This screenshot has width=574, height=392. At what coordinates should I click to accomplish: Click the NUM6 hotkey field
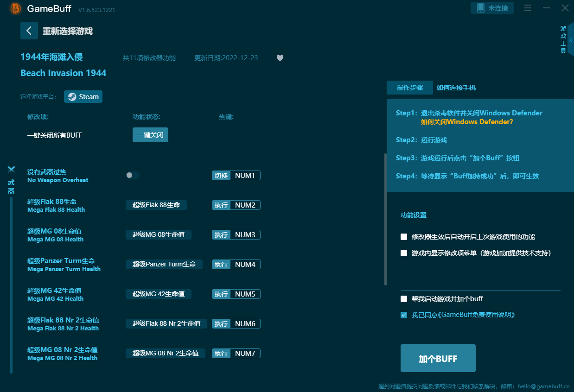coord(245,324)
